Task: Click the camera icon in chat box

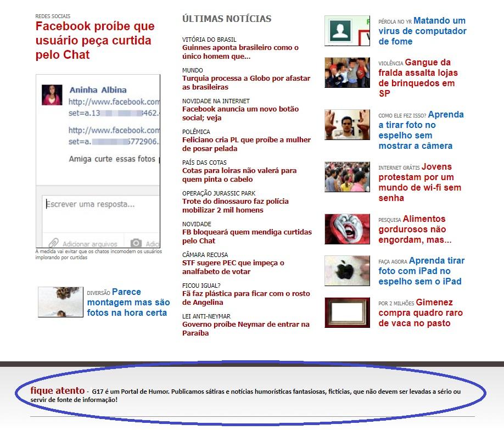Action: (x=136, y=243)
